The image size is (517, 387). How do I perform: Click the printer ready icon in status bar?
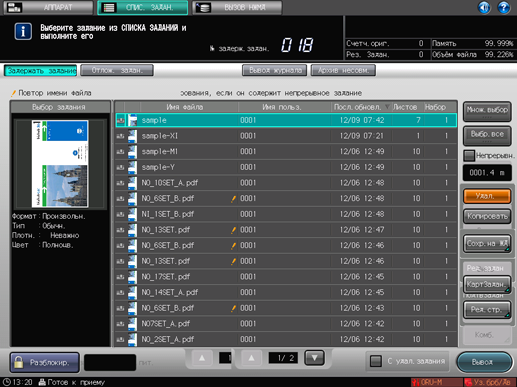click(42, 382)
